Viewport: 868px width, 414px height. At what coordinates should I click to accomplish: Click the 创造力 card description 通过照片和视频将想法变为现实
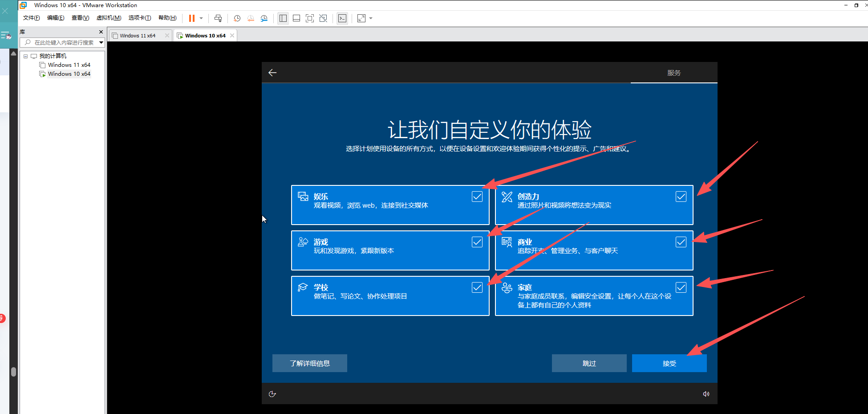(564, 205)
